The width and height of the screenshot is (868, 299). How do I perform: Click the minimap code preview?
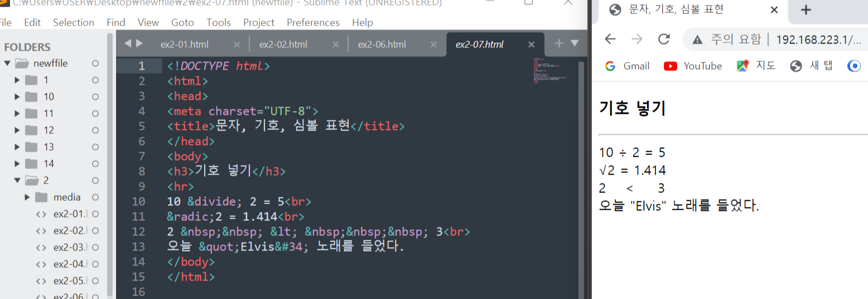point(549,71)
